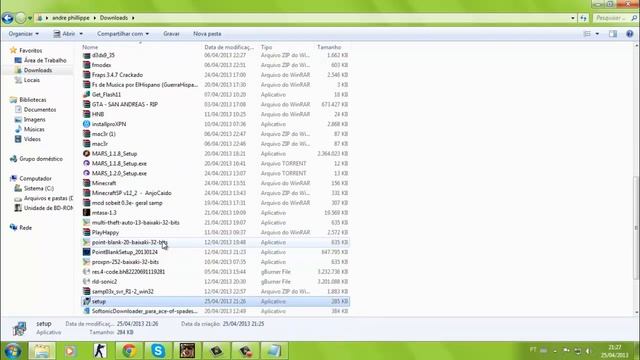Select the installproXPN application icon

(87, 124)
